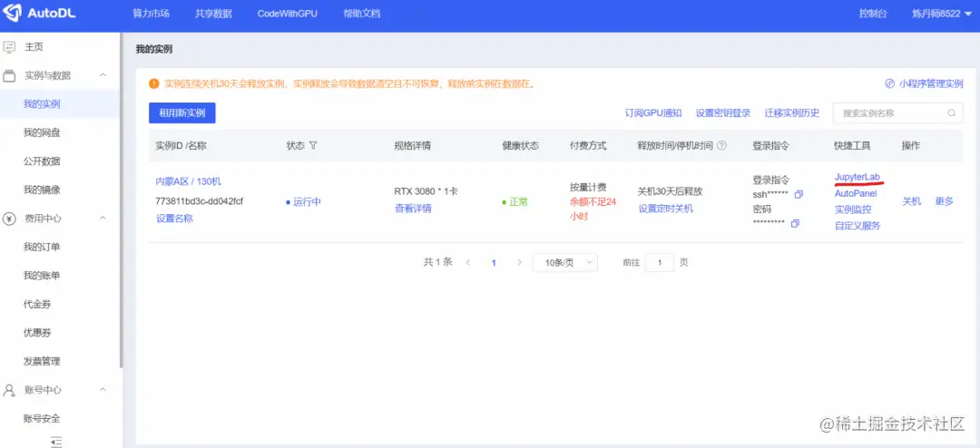Open CodeWithGPU in top navigation
This screenshot has width=980, height=448.
tap(288, 14)
